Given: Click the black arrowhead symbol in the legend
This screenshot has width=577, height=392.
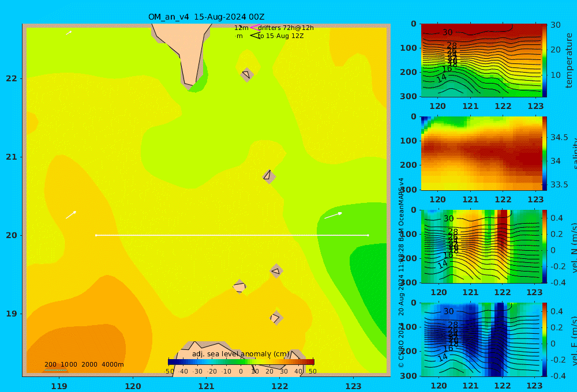Looking at the screenshot, I should (254, 36).
